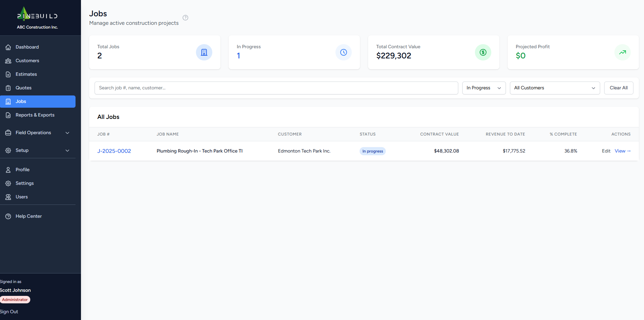Click the job search input field
Viewport: 644px width, 320px height.
(276, 88)
